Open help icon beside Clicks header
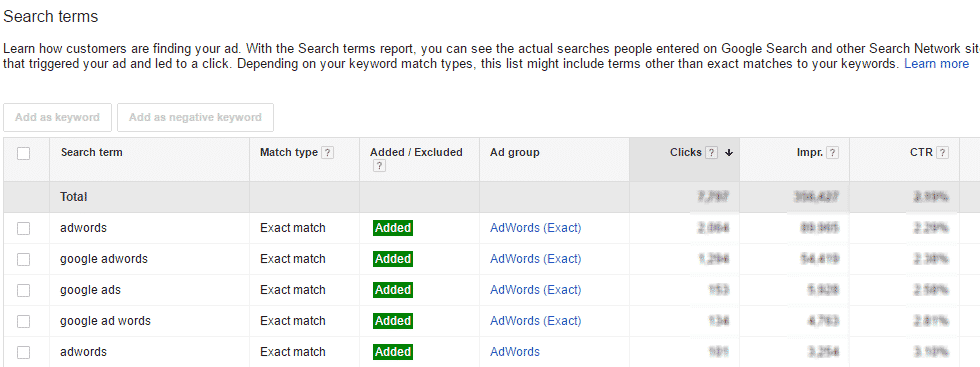 click(x=711, y=153)
